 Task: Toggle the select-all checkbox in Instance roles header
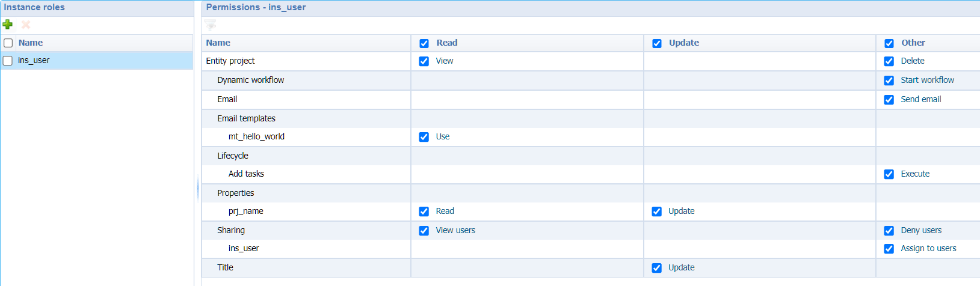[x=8, y=43]
